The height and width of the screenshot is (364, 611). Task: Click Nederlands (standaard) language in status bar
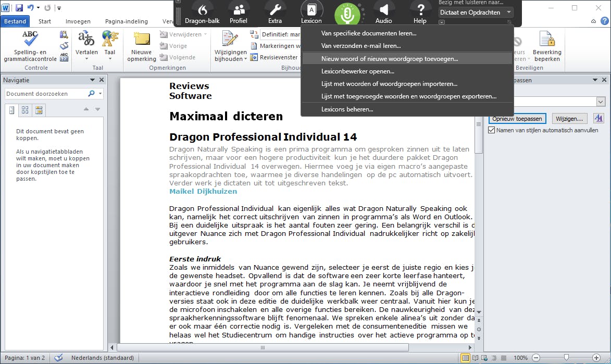coord(103,358)
